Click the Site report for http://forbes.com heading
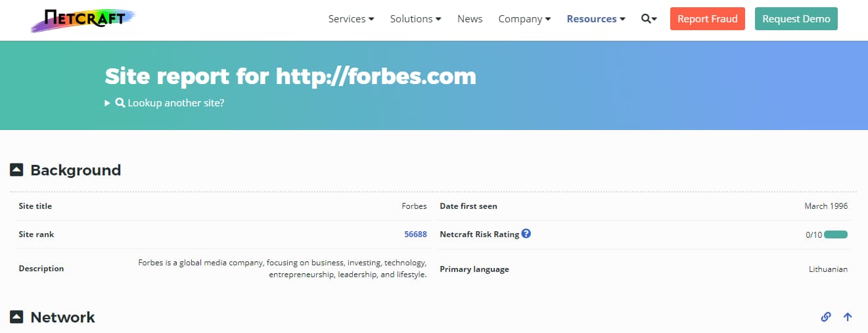This screenshot has height=333, width=868. (x=290, y=76)
